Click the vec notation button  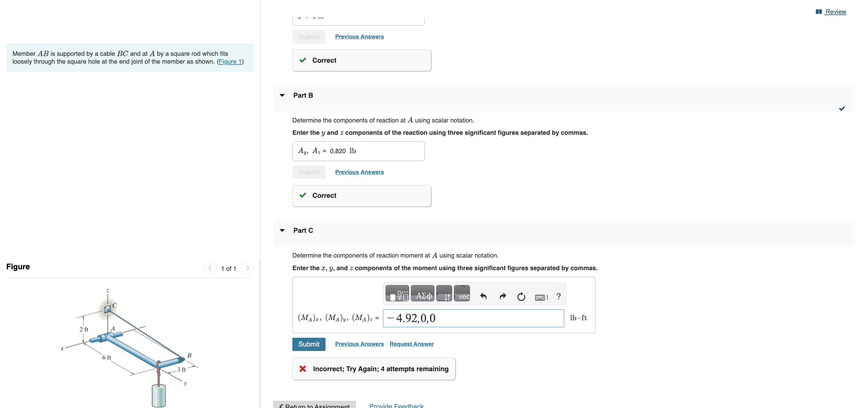462,293
